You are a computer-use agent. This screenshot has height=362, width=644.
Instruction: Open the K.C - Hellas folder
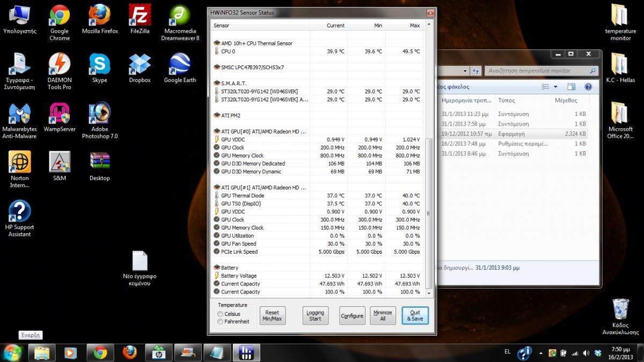[620, 69]
